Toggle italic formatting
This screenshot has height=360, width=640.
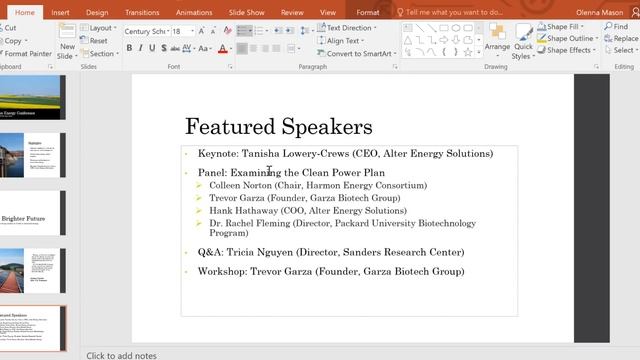tap(140, 48)
